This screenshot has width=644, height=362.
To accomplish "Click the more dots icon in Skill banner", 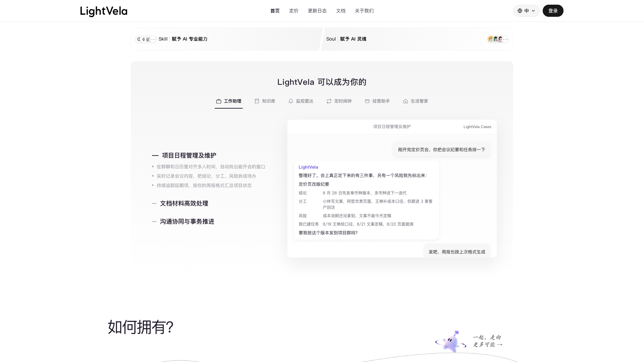I will click(x=153, y=39).
